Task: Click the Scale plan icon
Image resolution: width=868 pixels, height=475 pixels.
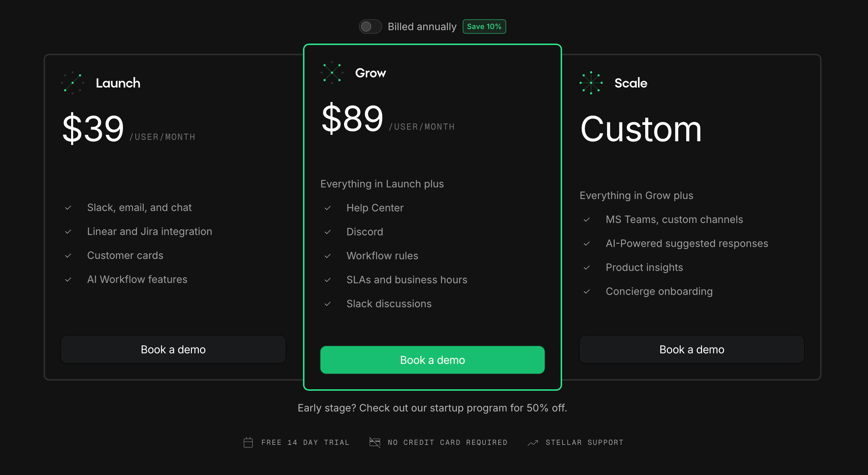Action: tap(591, 83)
